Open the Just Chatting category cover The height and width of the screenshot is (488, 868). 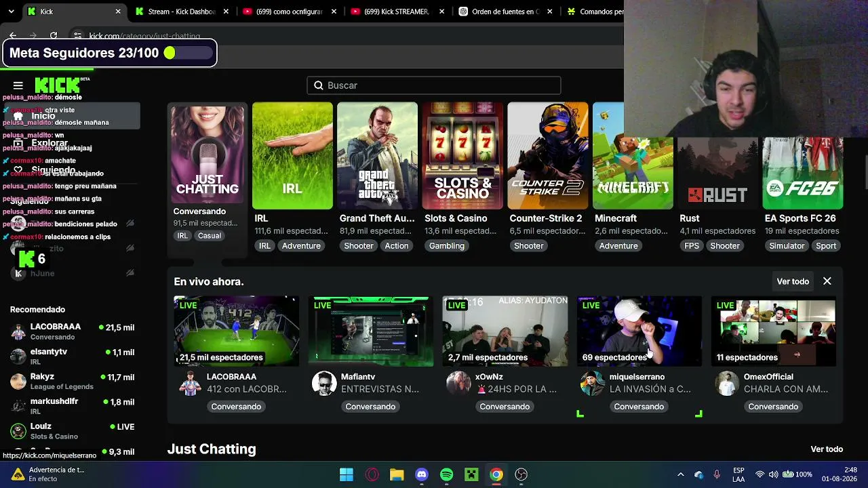tap(208, 153)
